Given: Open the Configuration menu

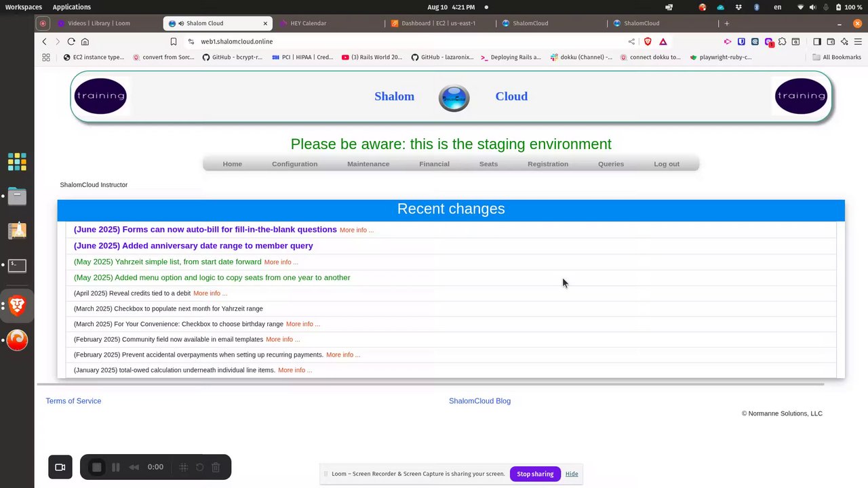Looking at the screenshot, I should (294, 164).
